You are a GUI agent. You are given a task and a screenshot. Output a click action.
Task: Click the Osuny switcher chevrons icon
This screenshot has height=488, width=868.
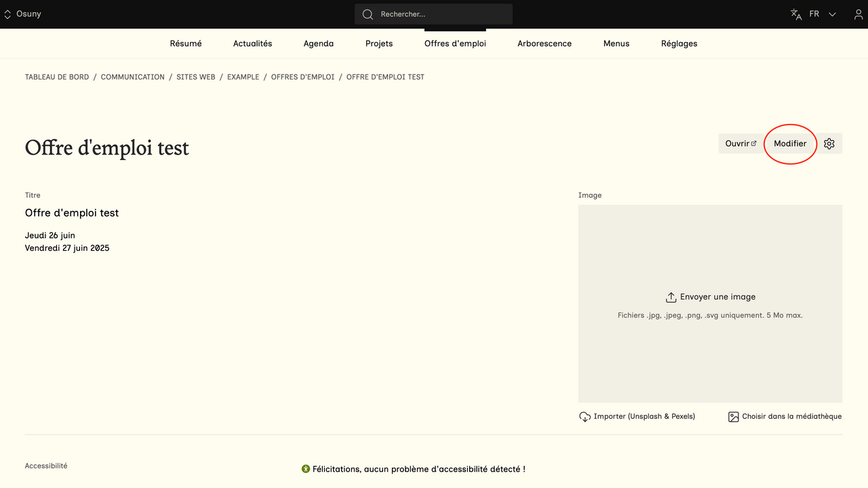(x=8, y=14)
